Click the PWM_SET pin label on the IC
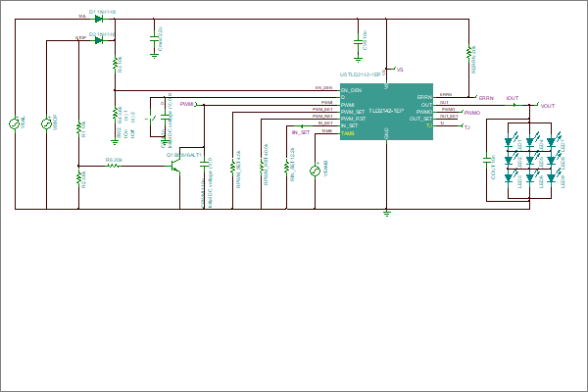The width and height of the screenshot is (588, 392). click(353, 112)
